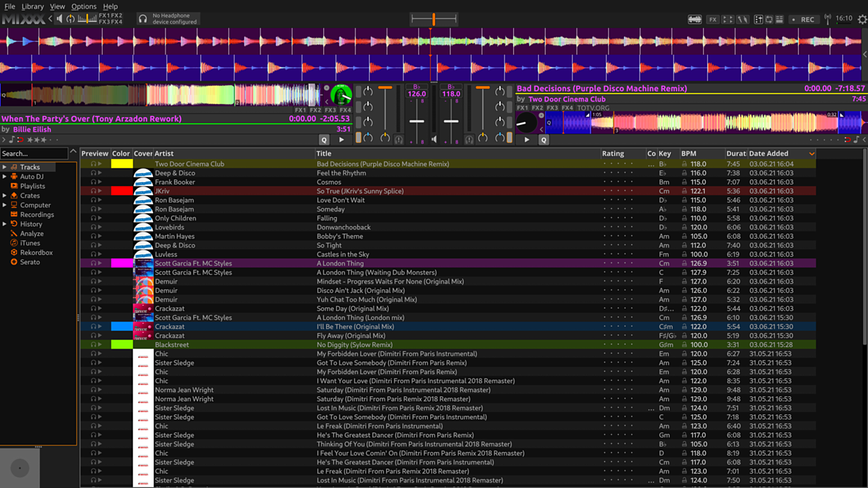Toggle keylock note icon on right deck
This screenshot has width=868, height=488.
tap(856, 140)
